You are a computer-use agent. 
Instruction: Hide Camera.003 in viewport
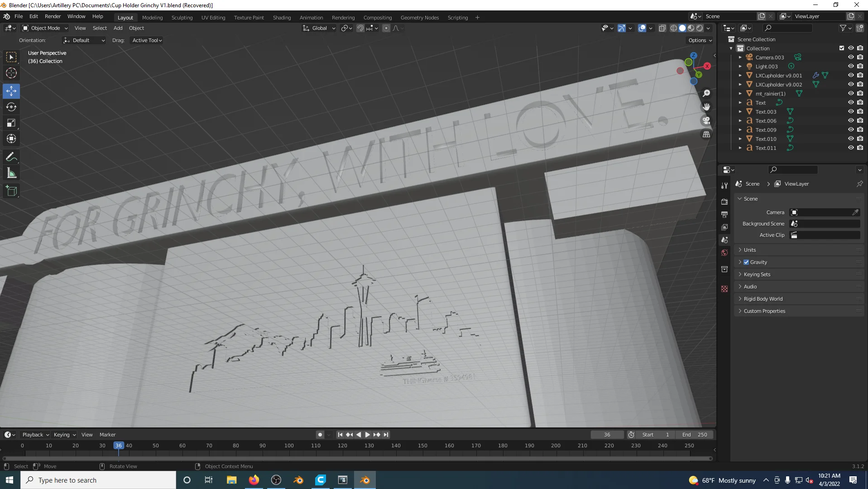point(851,57)
